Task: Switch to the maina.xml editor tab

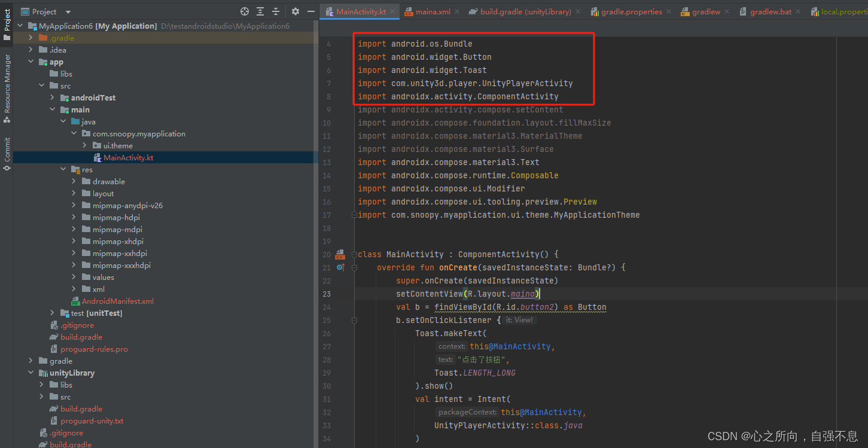Action: point(433,11)
